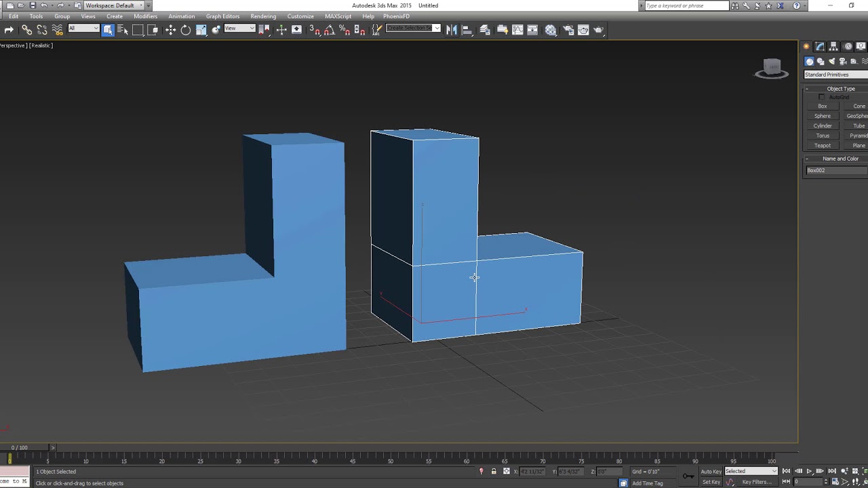The height and width of the screenshot is (488, 868).
Task: Click the Box002 object name field
Action: tap(836, 171)
